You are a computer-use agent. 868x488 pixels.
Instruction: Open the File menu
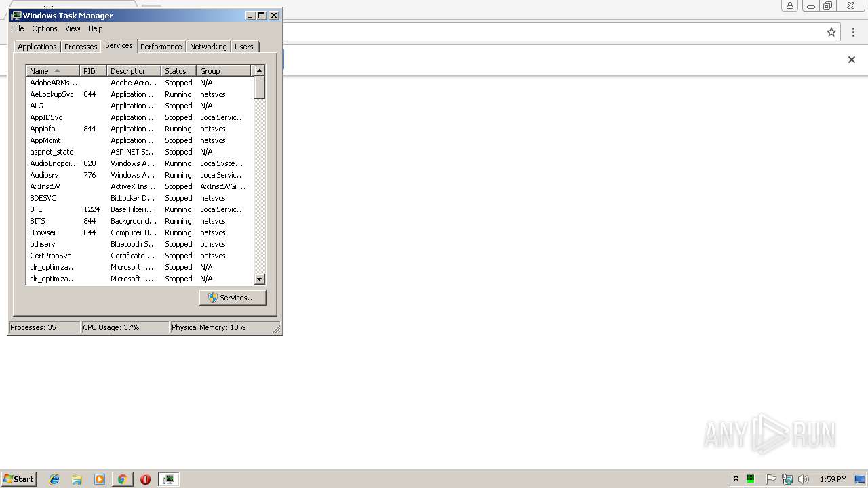click(18, 28)
